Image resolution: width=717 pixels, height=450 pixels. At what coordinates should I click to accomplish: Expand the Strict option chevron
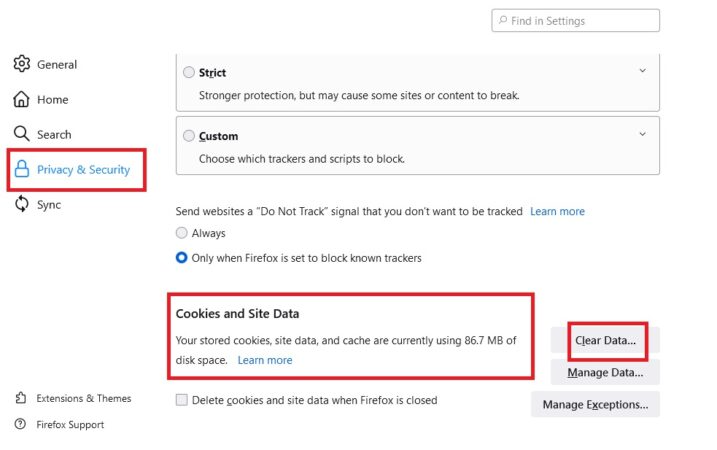642,70
